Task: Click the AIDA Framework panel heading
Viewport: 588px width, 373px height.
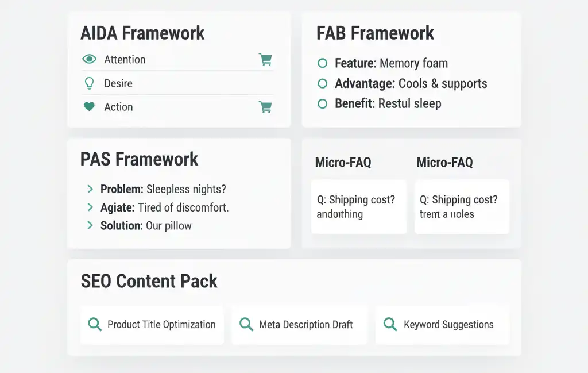Action: tap(142, 33)
